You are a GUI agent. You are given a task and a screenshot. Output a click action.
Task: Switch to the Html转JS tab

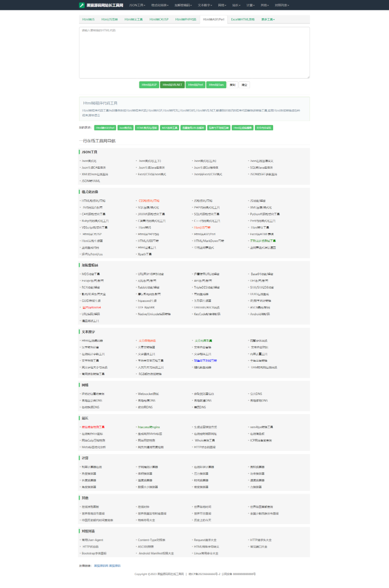click(89, 19)
